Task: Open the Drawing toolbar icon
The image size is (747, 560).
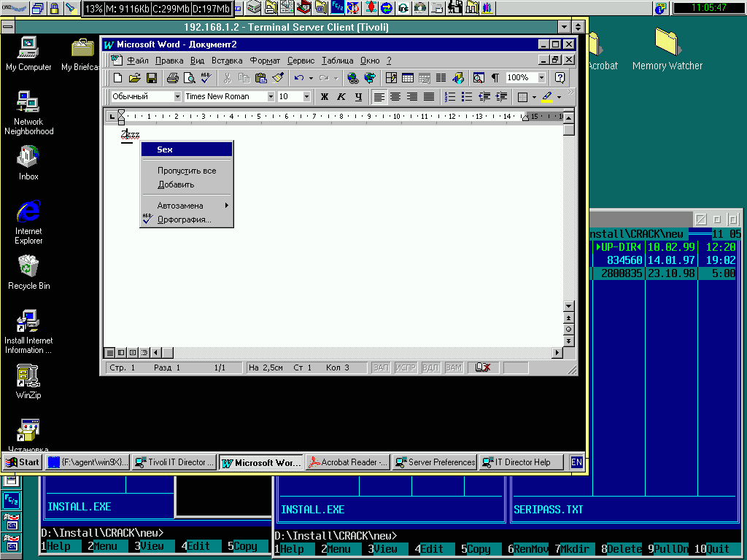Action: tap(458, 77)
